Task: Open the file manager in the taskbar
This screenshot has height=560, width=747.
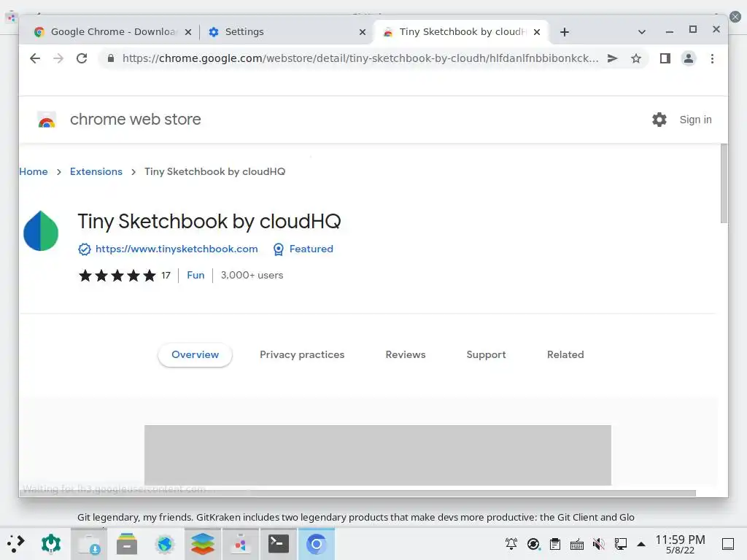Action: pos(127,544)
